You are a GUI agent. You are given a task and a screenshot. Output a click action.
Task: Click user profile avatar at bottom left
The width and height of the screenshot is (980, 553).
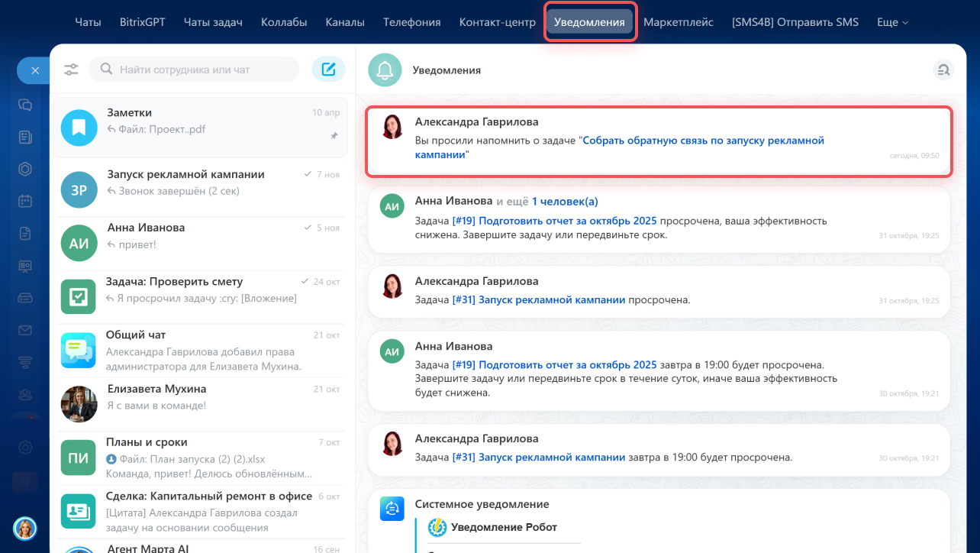tap(25, 528)
